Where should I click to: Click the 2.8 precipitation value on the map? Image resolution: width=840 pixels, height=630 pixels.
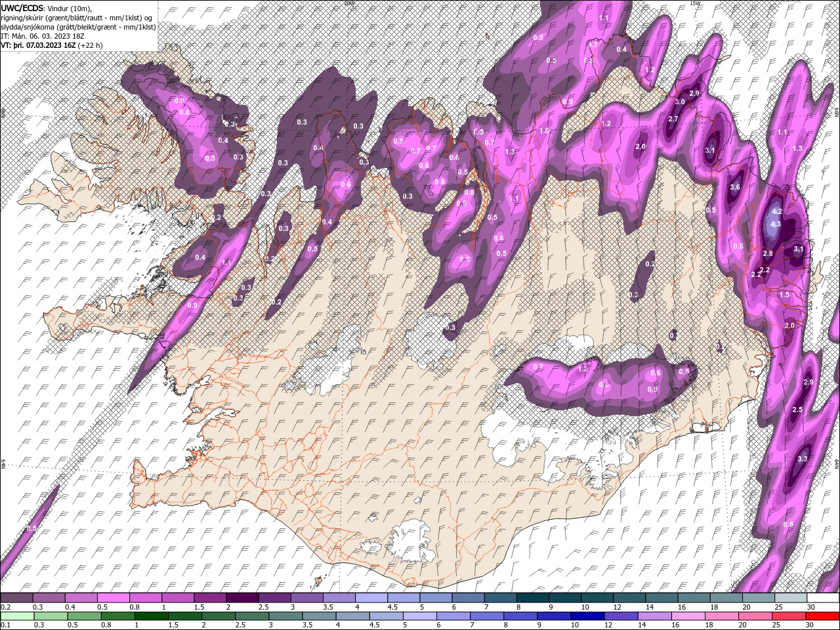pyautogui.click(x=768, y=253)
